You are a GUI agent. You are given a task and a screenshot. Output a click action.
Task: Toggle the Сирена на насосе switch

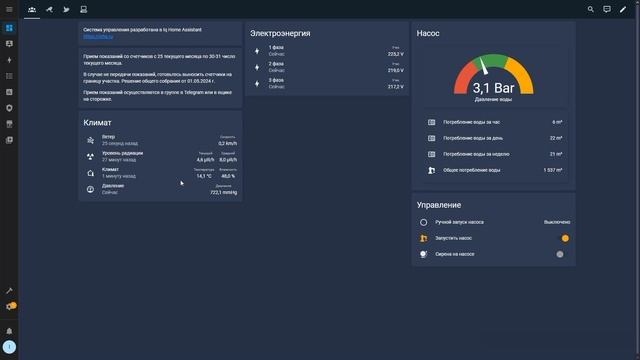(x=562, y=254)
